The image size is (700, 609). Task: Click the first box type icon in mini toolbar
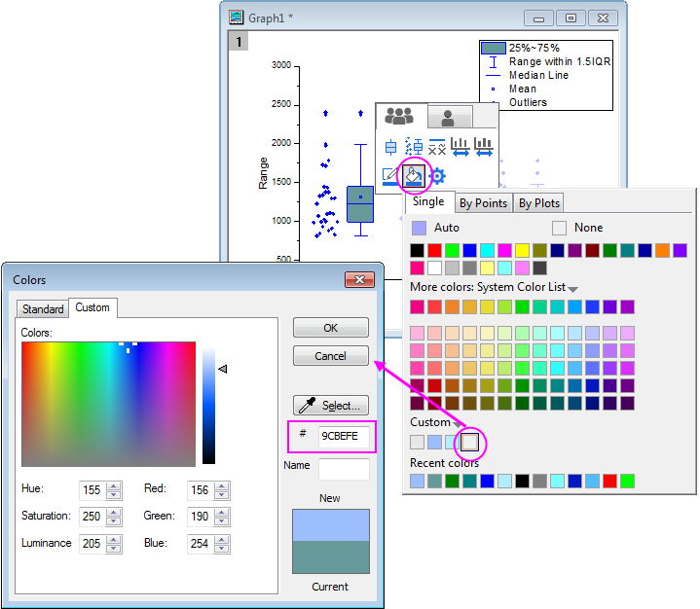[390, 147]
